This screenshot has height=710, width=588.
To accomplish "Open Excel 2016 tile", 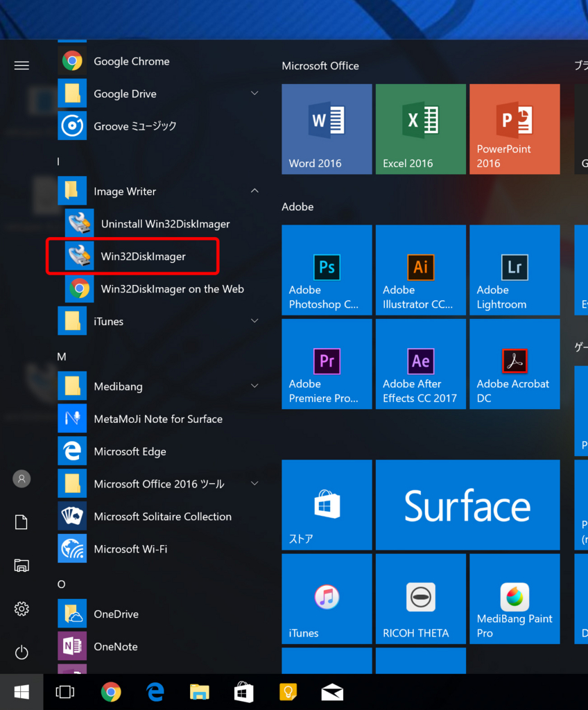I will (x=421, y=129).
